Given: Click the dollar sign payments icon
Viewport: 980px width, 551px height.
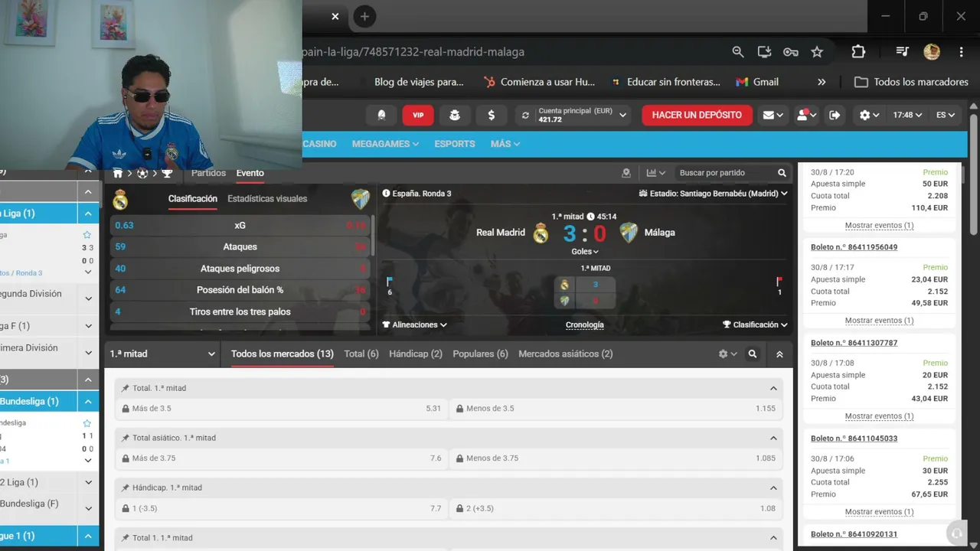Looking at the screenshot, I should click(491, 115).
